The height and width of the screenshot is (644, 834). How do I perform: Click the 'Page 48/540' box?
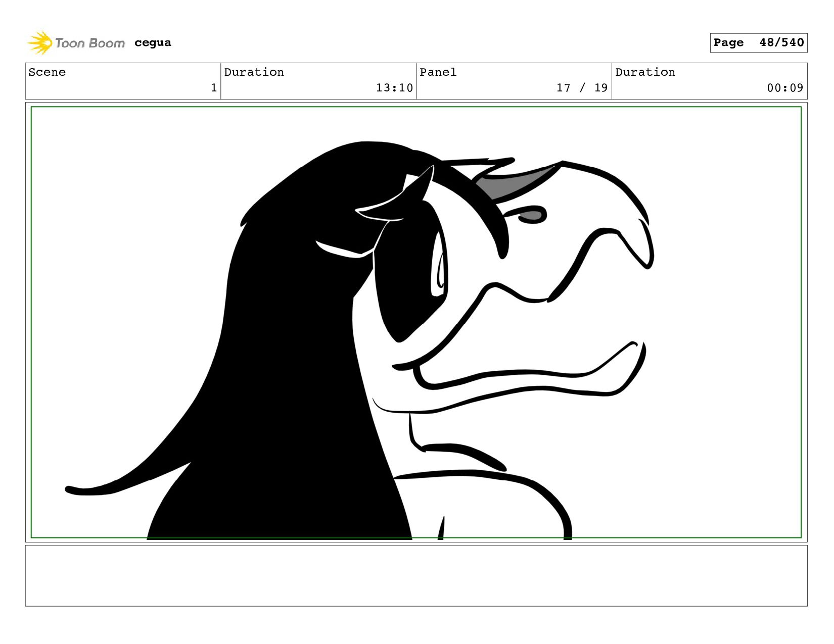758,42
